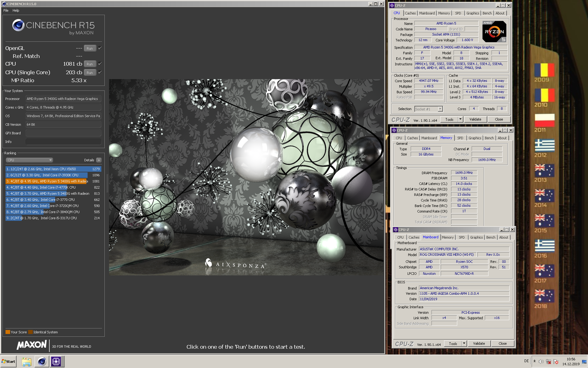Open the Help menu in Cinebench
Viewport: 588px width, 368px height.
click(16, 10)
